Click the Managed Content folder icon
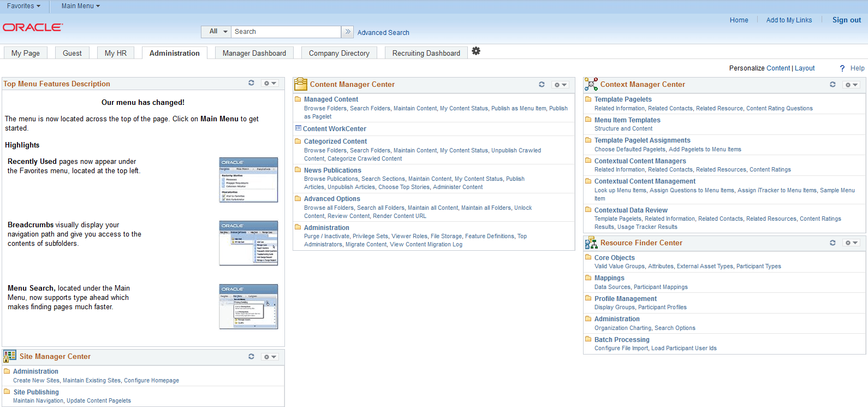The width and height of the screenshot is (868, 407). click(298, 99)
